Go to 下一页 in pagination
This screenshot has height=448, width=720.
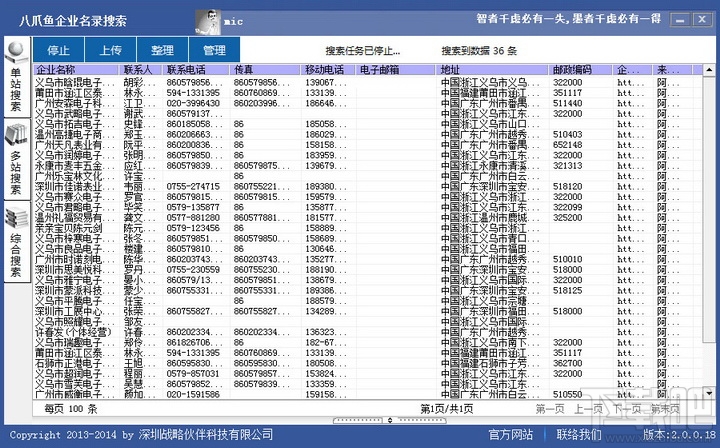point(626,409)
